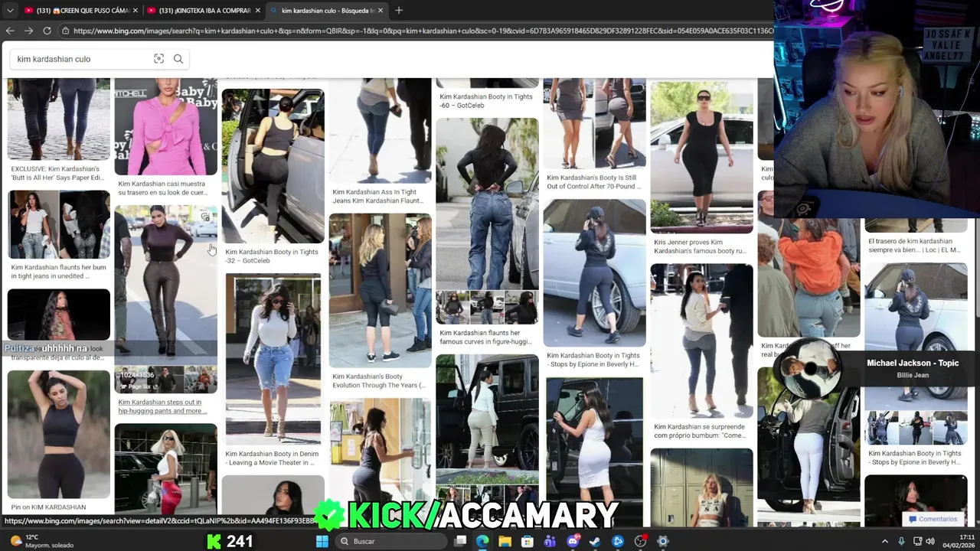Open network status tray icon

point(917,541)
